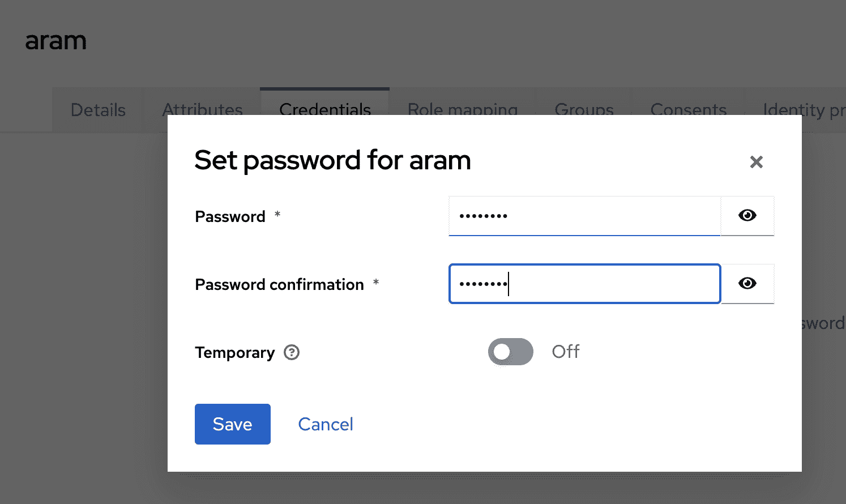Focus the Password input field
Viewport: 846px width, 504px height.
583,216
